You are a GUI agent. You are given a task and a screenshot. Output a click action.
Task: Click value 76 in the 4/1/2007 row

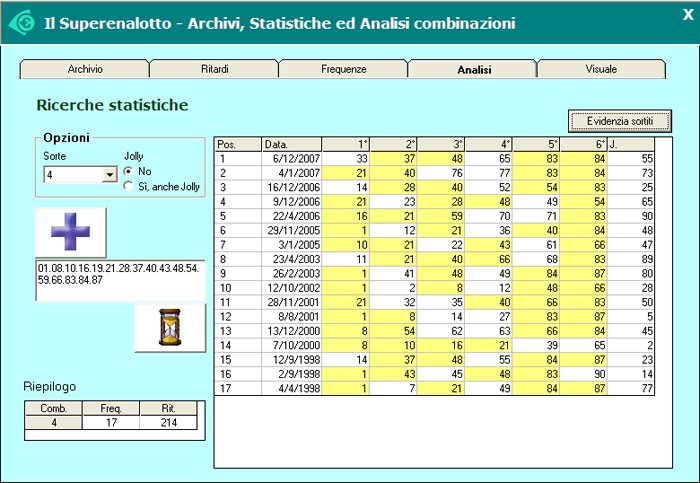pyautogui.click(x=441, y=173)
